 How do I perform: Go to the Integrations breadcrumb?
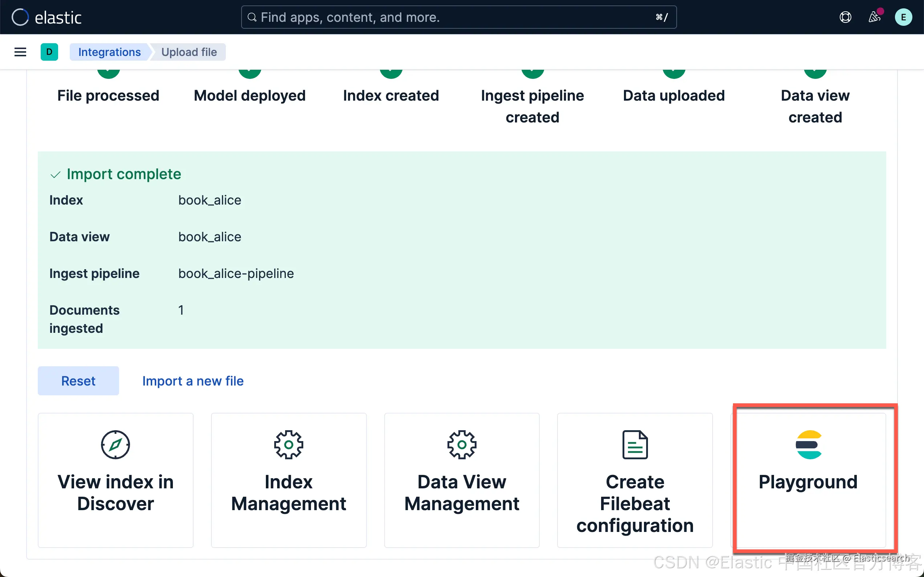pos(109,52)
